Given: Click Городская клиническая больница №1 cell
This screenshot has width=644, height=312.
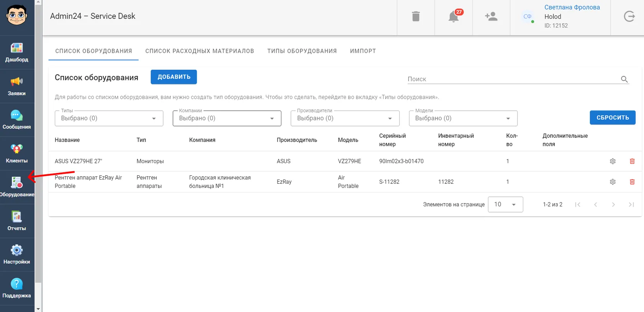Looking at the screenshot, I should coord(220,182).
